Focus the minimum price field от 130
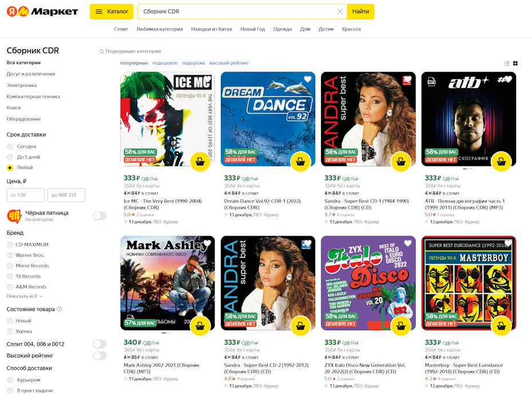Viewport: 532px width, 396px height. click(x=25, y=195)
